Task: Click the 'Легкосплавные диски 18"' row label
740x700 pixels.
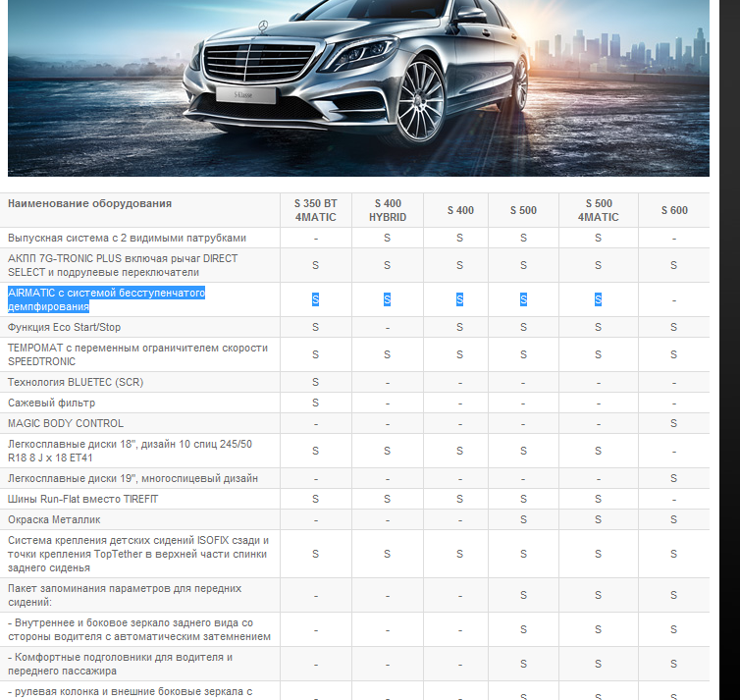Action: pyautogui.click(x=130, y=451)
